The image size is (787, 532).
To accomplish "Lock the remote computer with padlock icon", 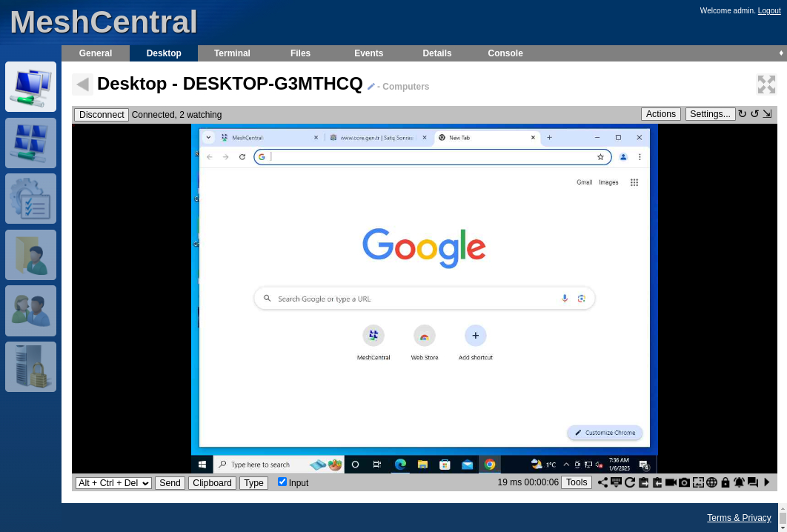I will (x=725, y=482).
